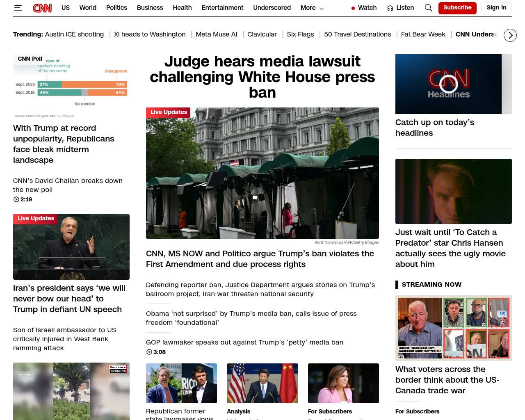Click the Sign in button

(496, 8)
